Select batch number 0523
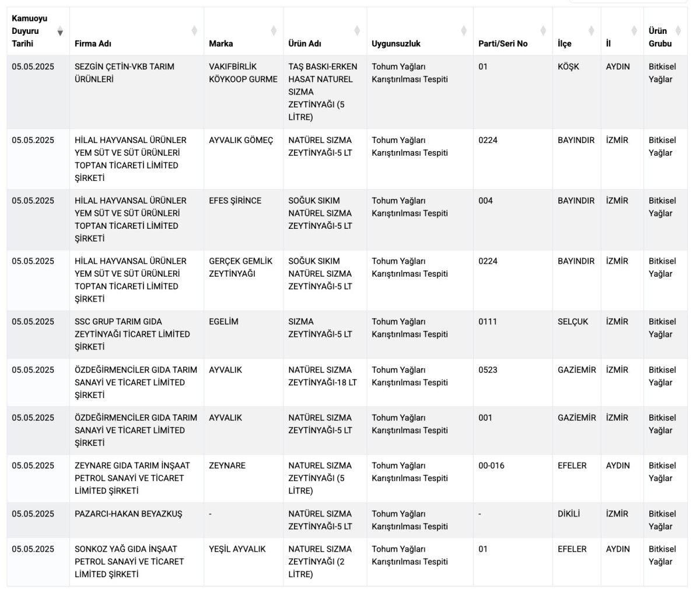 [x=488, y=370]
